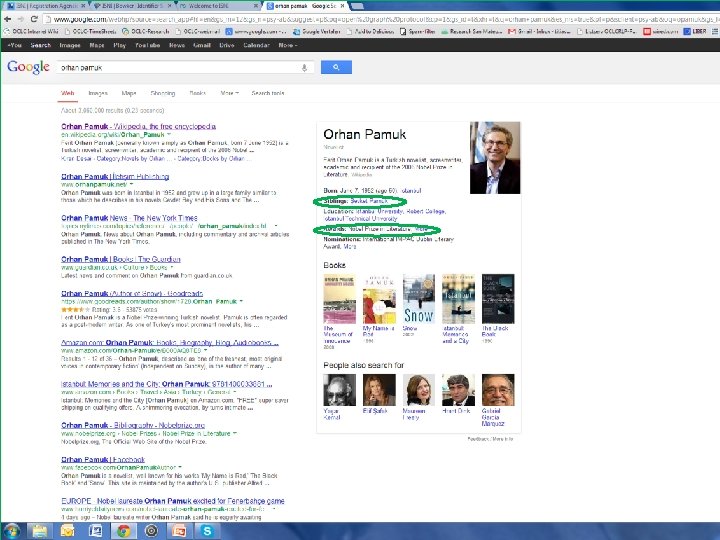Expand the dropdown arrow beside the en.wikipedia.org URL

[169, 135]
